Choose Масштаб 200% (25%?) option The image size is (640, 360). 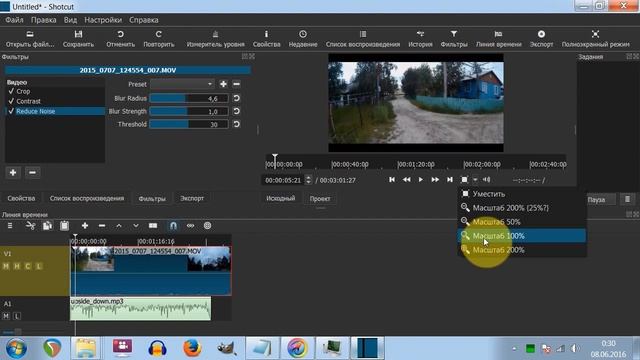[x=522, y=208]
